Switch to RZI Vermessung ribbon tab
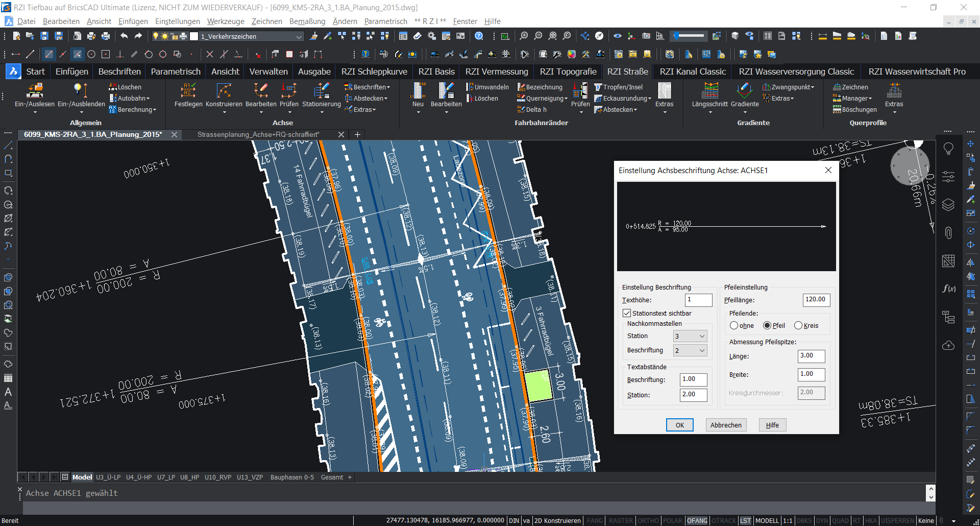 point(497,71)
